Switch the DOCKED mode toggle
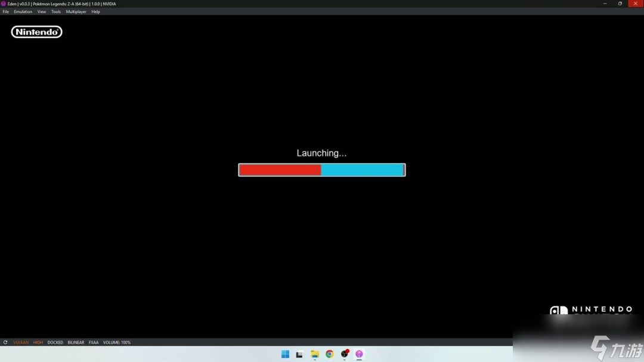 (x=55, y=342)
